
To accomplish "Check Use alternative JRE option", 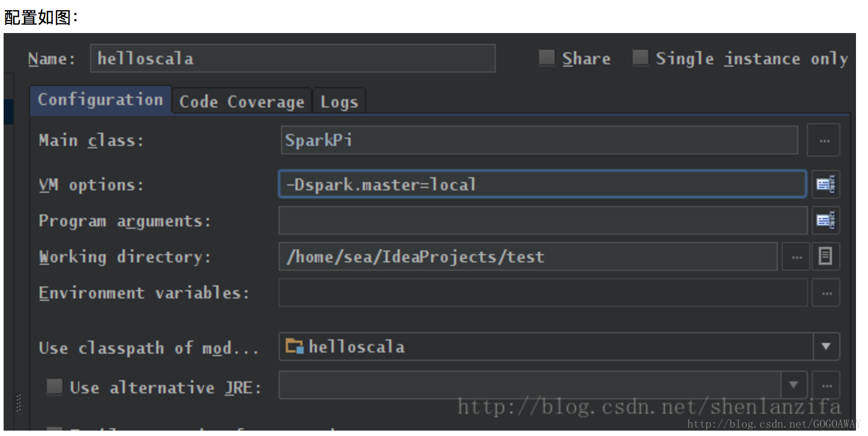I will [55, 386].
